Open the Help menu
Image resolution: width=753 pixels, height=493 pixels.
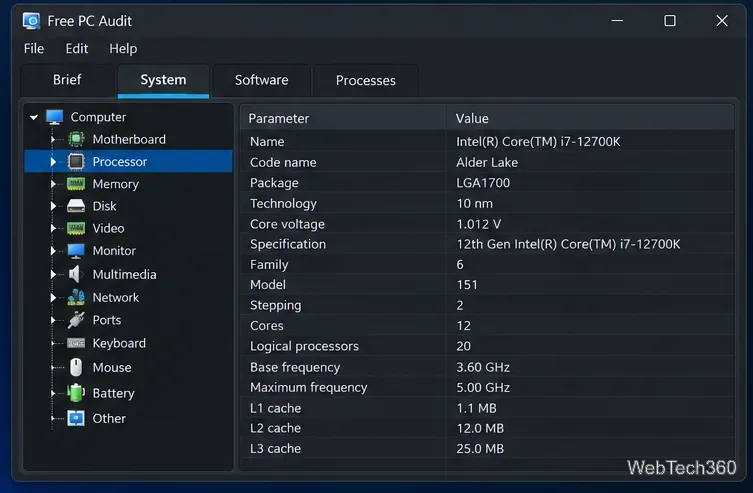pyautogui.click(x=123, y=48)
